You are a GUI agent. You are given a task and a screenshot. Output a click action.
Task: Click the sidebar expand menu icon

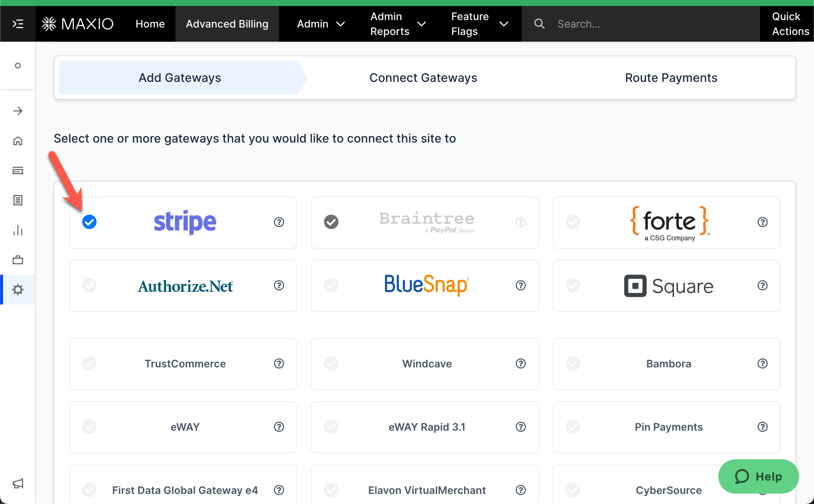[18, 24]
